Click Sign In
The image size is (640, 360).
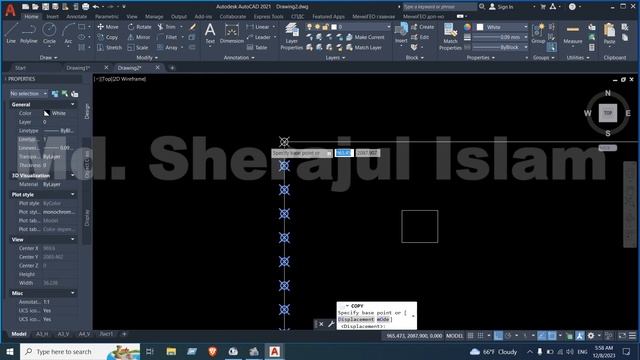pos(501,7)
